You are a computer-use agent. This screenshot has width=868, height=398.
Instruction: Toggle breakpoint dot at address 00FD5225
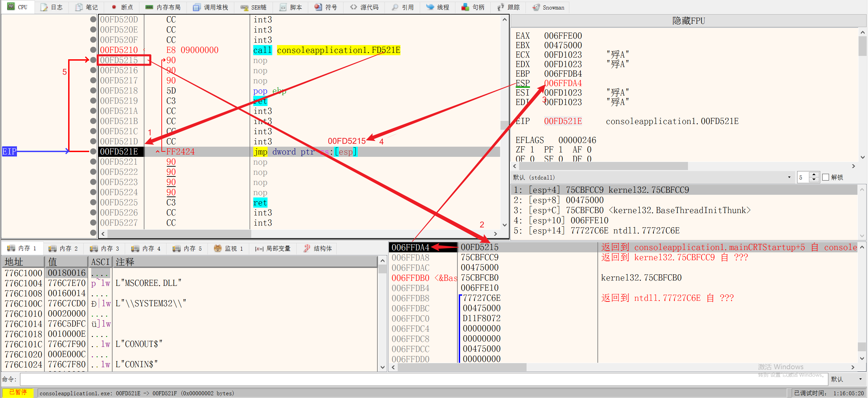[93, 202]
